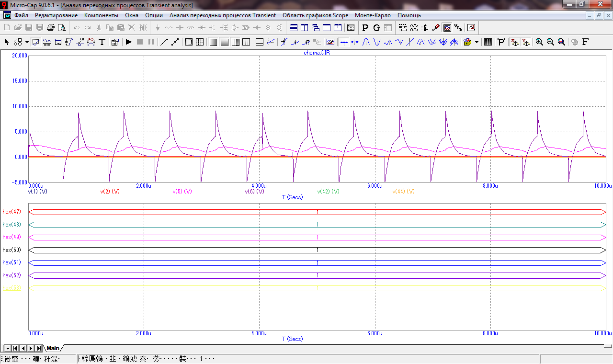Click the hex(49) digital trace label

pyautogui.click(x=11, y=237)
